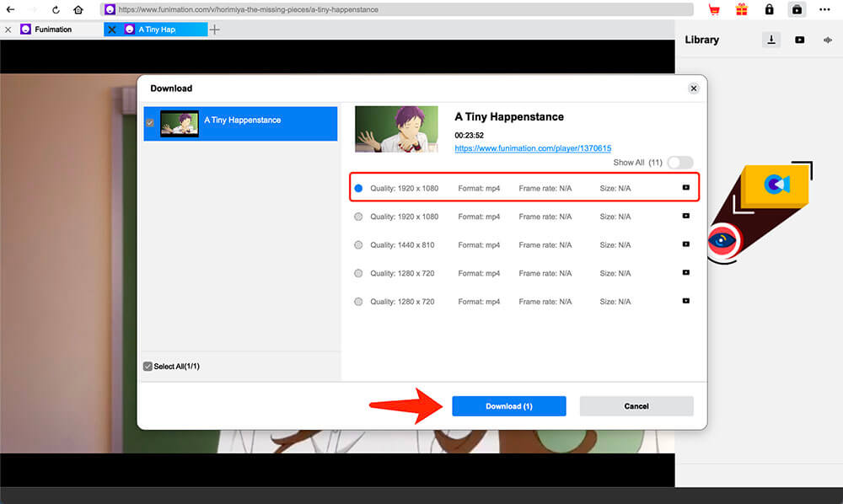
Task: Select the 1440 x 810 quality option
Action: (358, 244)
